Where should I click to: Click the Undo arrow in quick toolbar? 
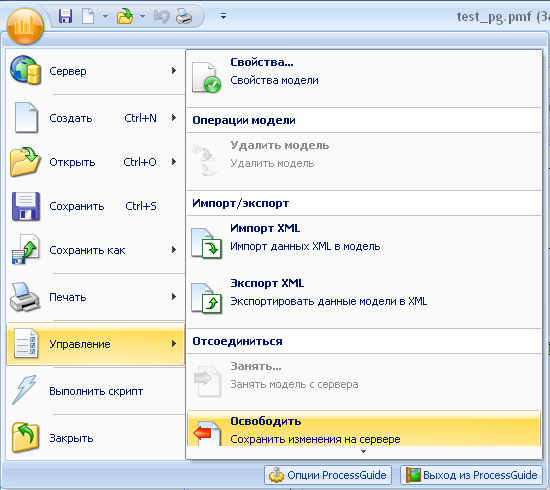[x=161, y=16]
